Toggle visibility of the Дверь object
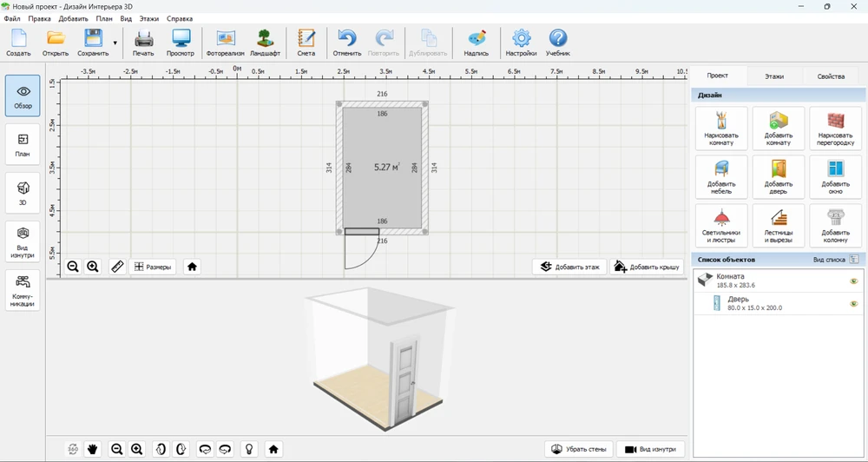Image resolution: width=868 pixels, height=462 pixels. pos(853,303)
